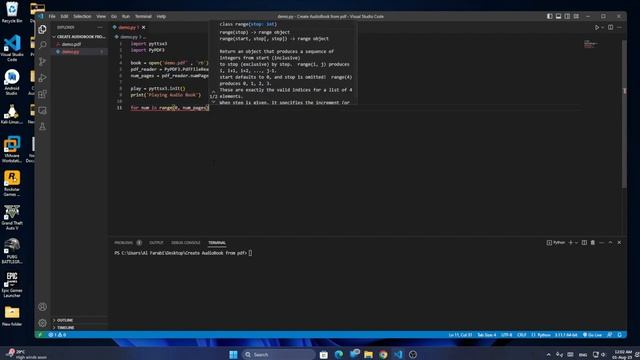This screenshot has width=640, height=360.
Task: Change Tab Size 4 indentation setting
Action: (x=487, y=335)
